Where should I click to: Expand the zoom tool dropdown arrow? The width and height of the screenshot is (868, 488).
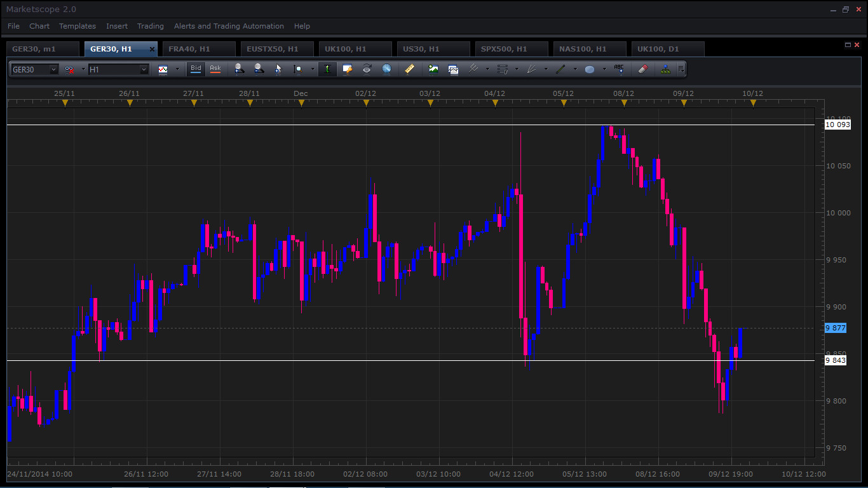click(x=313, y=69)
